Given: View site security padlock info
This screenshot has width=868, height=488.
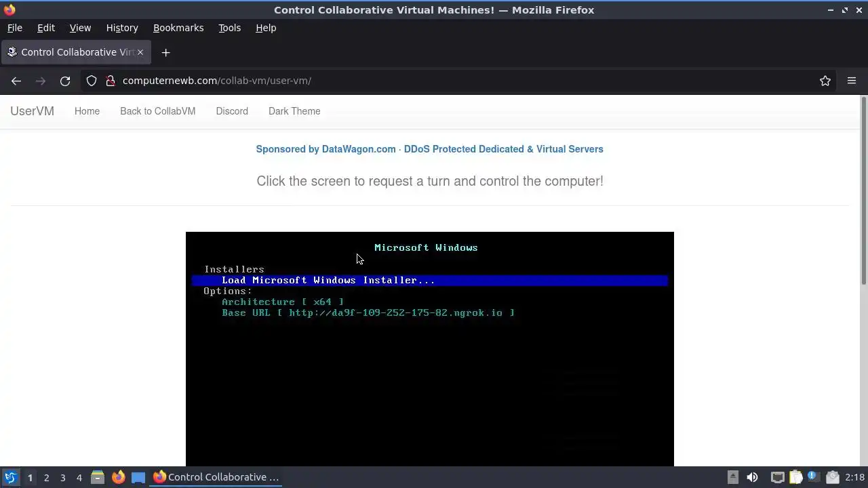Looking at the screenshot, I should coord(111,81).
